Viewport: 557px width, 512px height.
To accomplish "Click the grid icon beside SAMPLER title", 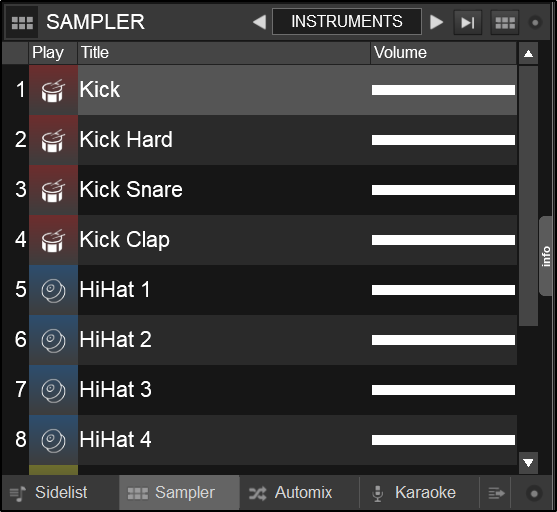I will pos(22,23).
